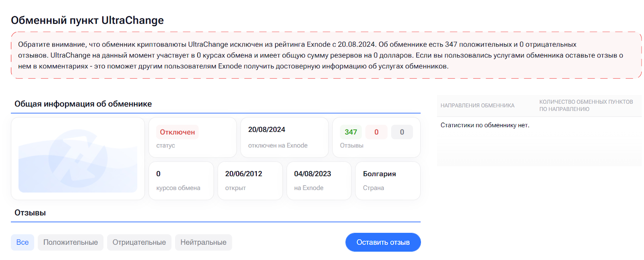Screen dimensions: 644x260
Task: Click the 04/08/2023 Exnode date
Action: (312, 174)
